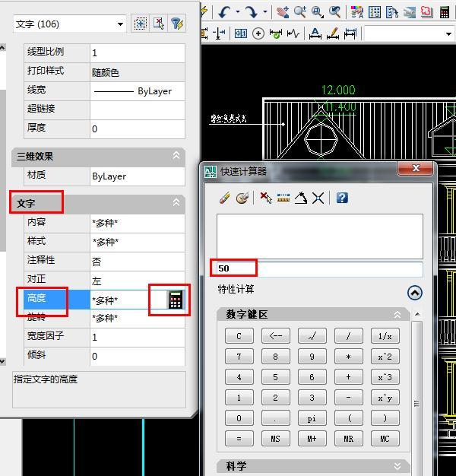Click the number 7 calculator key

tap(239, 357)
